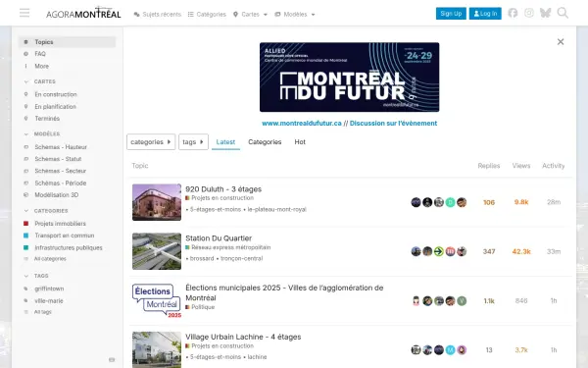Select Topics in the sidebar

tap(67, 42)
